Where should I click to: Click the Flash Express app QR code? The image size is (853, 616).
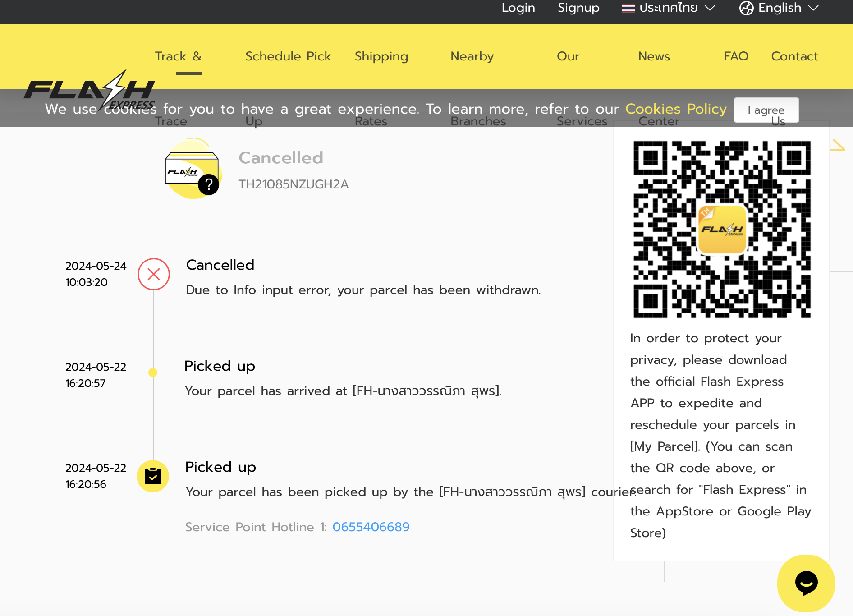point(722,229)
